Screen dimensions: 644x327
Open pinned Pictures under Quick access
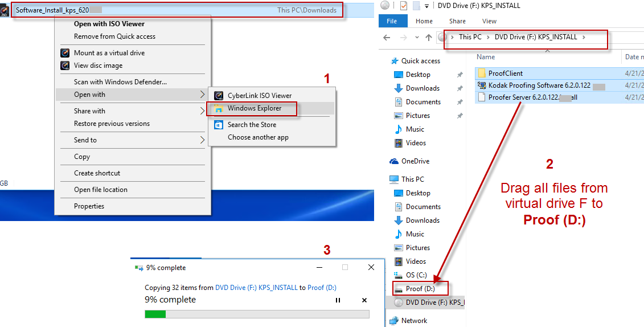click(418, 116)
